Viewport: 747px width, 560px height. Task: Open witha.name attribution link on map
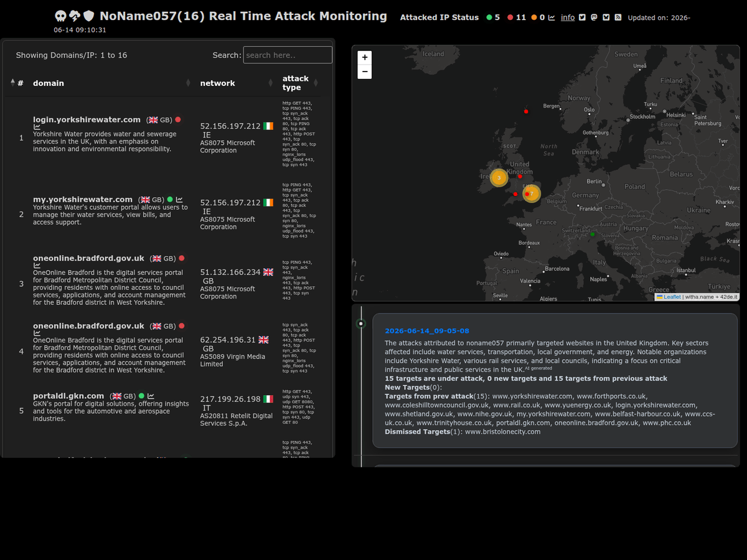click(700, 297)
